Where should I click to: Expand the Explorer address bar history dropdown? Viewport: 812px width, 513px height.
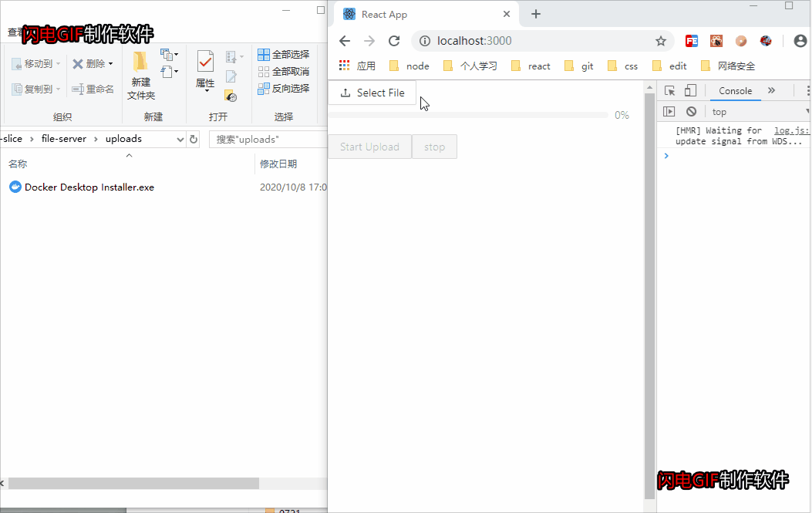[x=180, y=139]
